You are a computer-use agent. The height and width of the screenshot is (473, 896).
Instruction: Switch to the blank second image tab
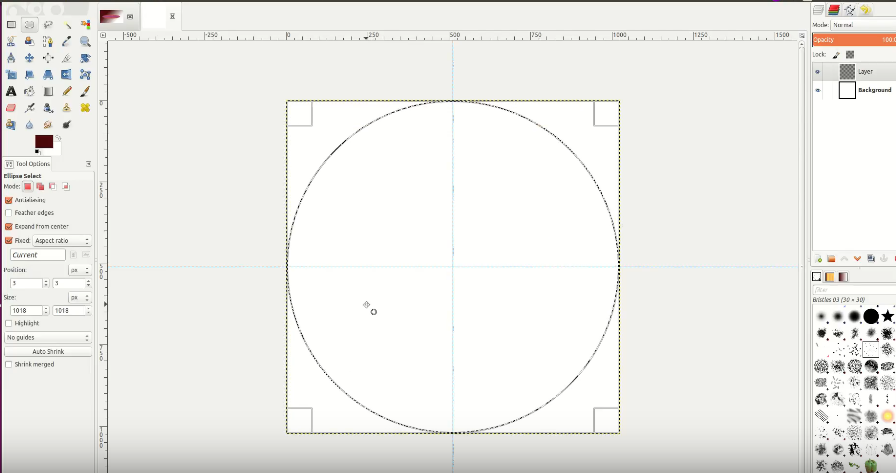[x=153, y=17]
